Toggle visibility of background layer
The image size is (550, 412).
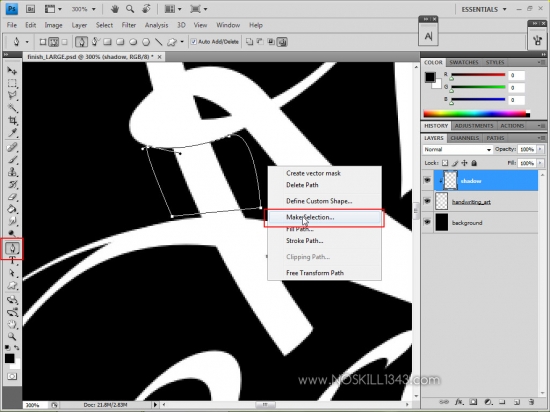[x=427, y=222]
